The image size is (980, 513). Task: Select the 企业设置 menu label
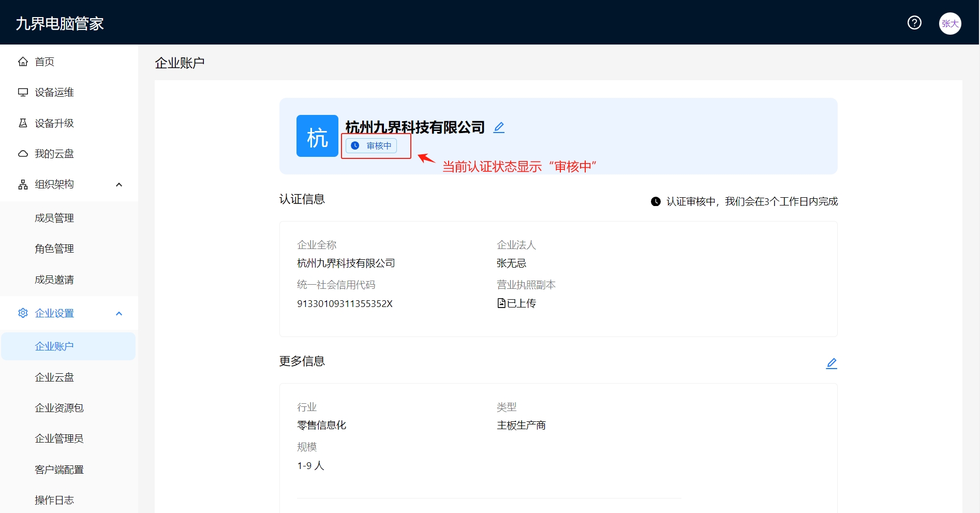coord(54,313)
